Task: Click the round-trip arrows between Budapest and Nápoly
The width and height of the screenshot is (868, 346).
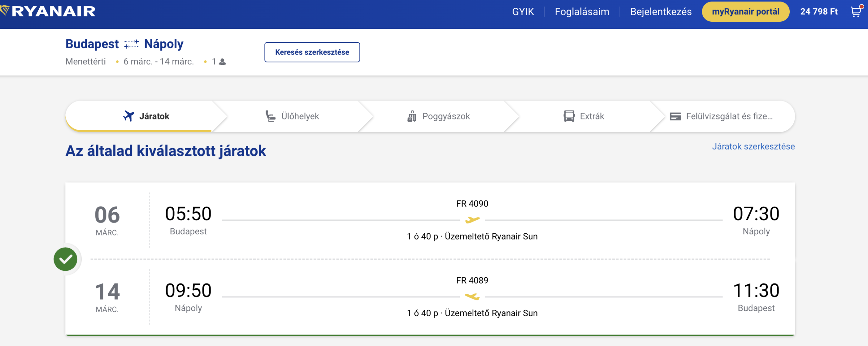Action: coord(131,44)
